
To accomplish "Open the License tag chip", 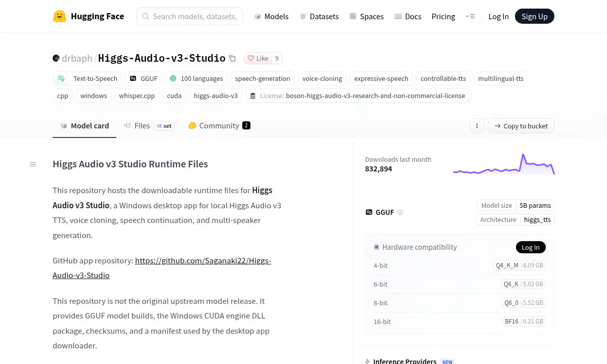I will [358, 96].
